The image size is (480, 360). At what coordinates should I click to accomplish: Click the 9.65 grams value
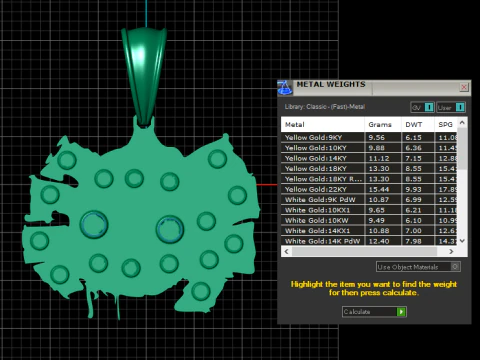click(377, 210)
